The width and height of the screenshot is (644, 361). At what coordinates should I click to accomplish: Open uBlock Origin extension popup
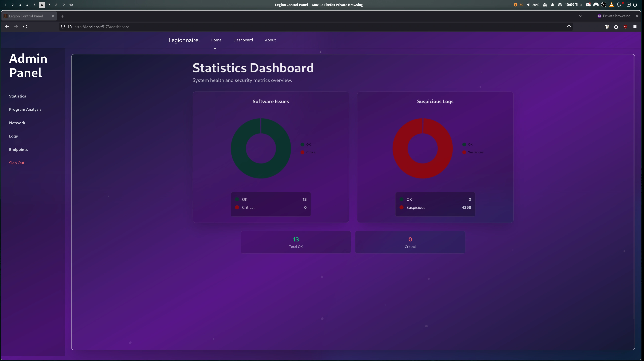point(625,27)
